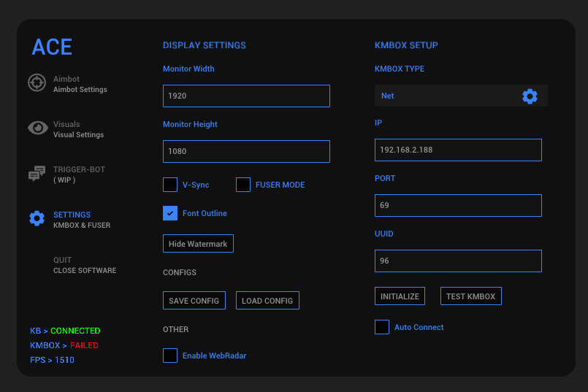Click the Aimbot crosshair icon
588x392 pixels.
click(37, 82)
